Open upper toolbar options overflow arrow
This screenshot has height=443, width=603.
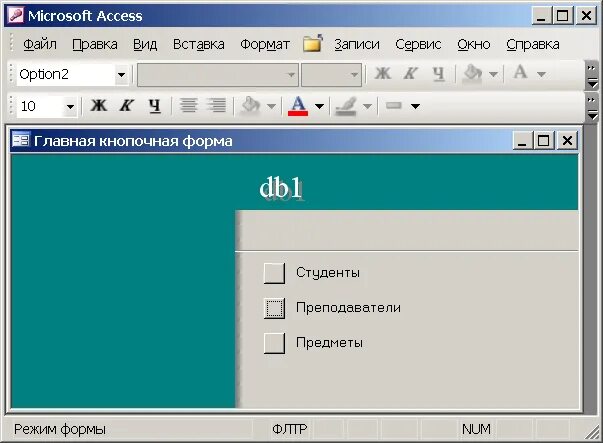coord(592,75)
